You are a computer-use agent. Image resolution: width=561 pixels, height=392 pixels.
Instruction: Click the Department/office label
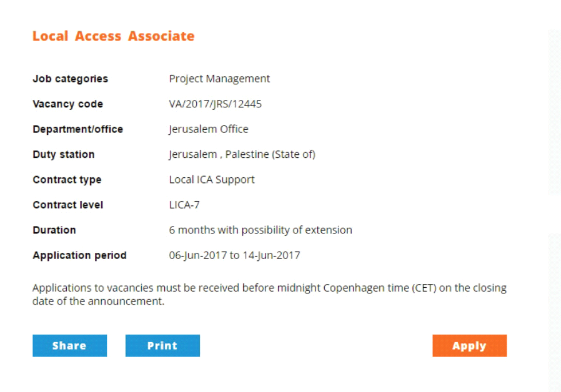[x=77, y=129]
